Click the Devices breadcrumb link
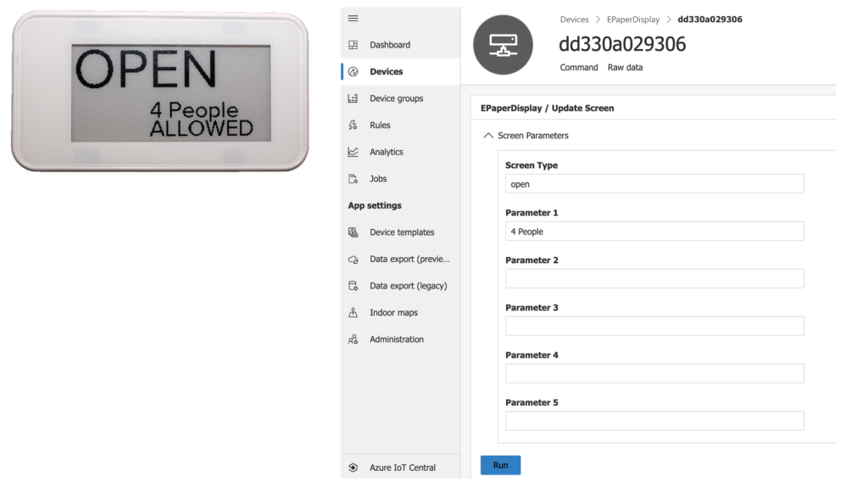The height and width of the screenshot is (487, 868). [574, 20]
